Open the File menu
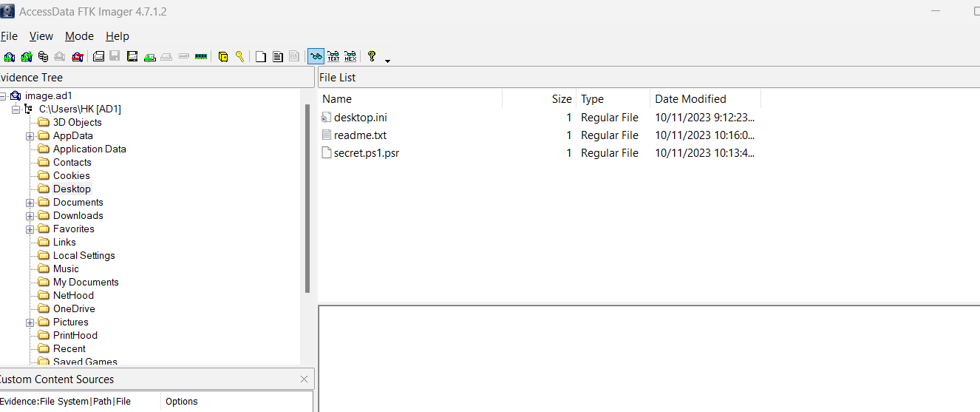980x412 pixels. tap(9, 36)
